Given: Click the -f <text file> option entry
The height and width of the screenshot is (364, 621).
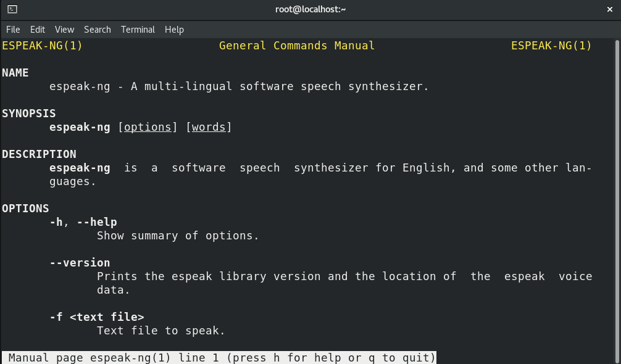Looking at the screenshot, I should 96,316.
